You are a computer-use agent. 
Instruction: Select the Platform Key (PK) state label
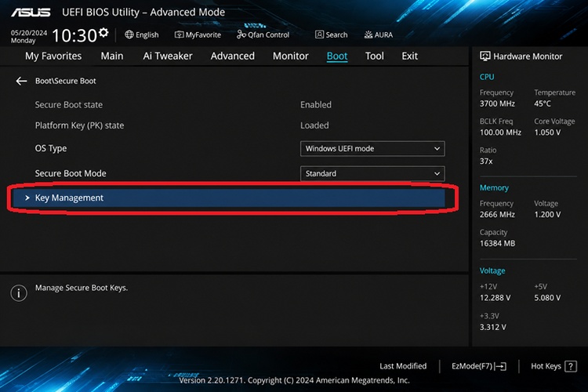point(79,125)
